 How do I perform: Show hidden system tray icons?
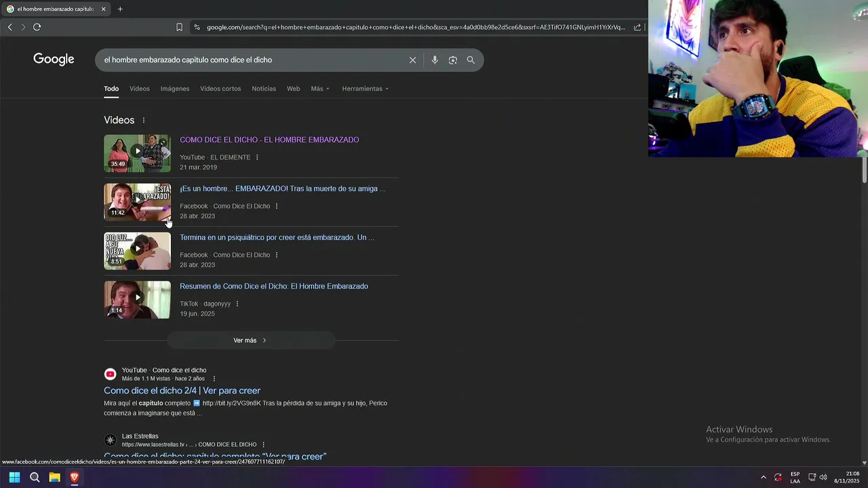(763, 477)
